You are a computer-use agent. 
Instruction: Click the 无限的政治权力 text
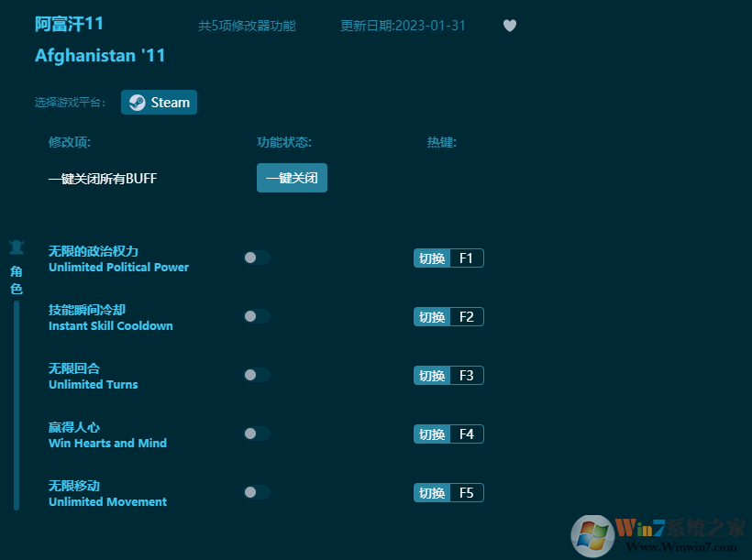point(94,251)
